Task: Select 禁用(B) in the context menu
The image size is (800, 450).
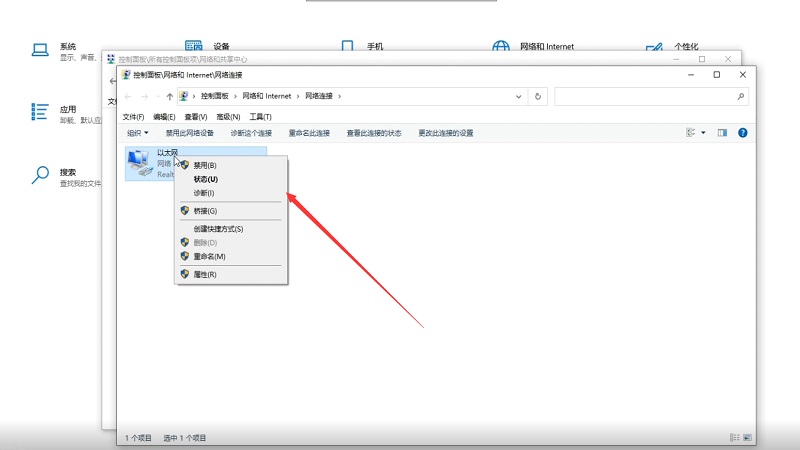Action: 205,165
